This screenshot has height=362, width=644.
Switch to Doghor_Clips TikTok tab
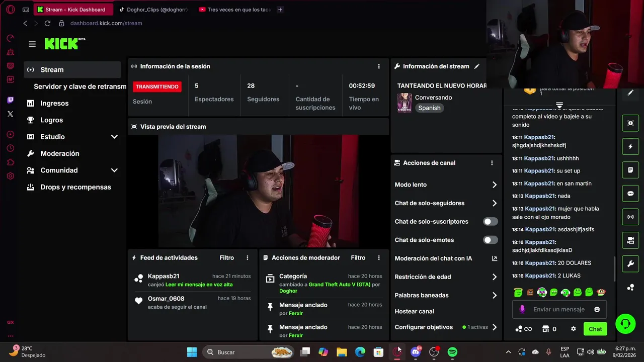(153, 10)
